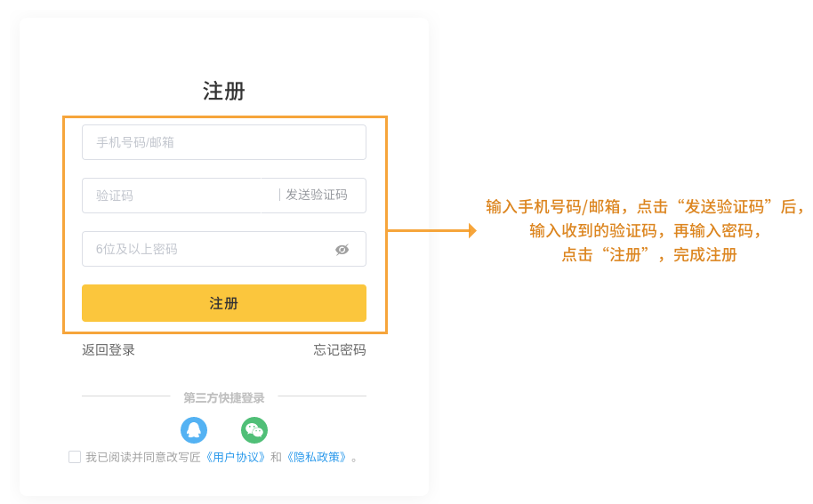Open the 《用户协议》 link
This screenshot has width=813, height=504.
[x=236, y=457]
